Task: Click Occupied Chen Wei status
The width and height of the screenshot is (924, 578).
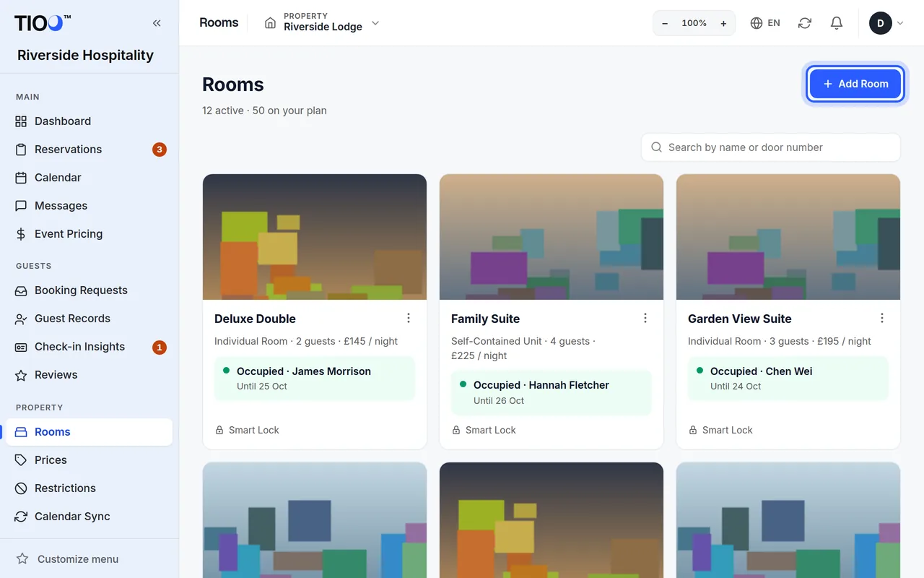Action: click(788, 379)
